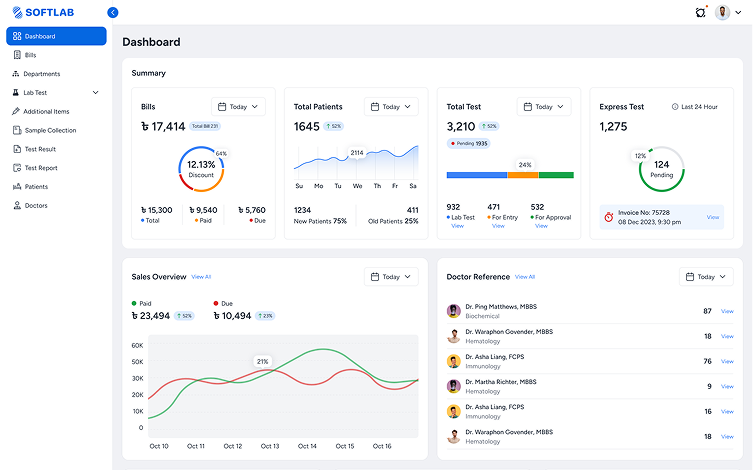Screen dimensions: 753x470
Task: Open notifications bell icon in header
Action: click(x=701, y=12)
